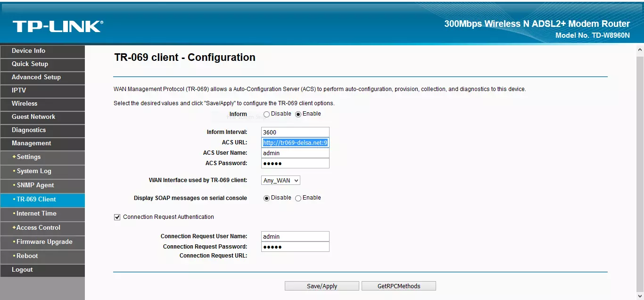Open Firmware Upgrade page
Screen dimensions: 644x300
pos(42,242)
